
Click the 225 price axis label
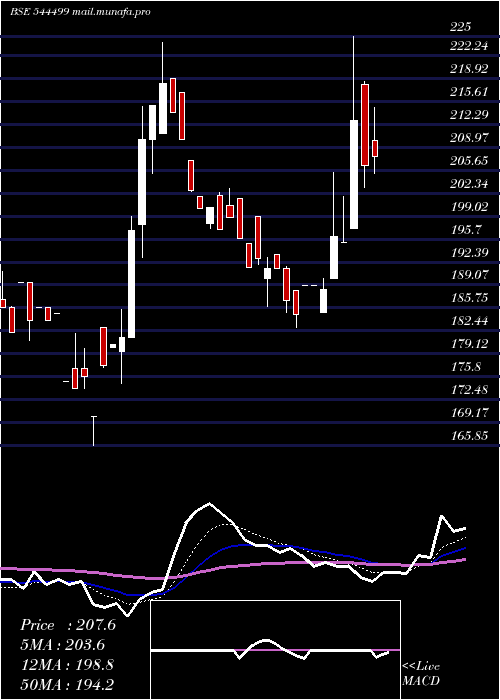[x=460, y=27]
